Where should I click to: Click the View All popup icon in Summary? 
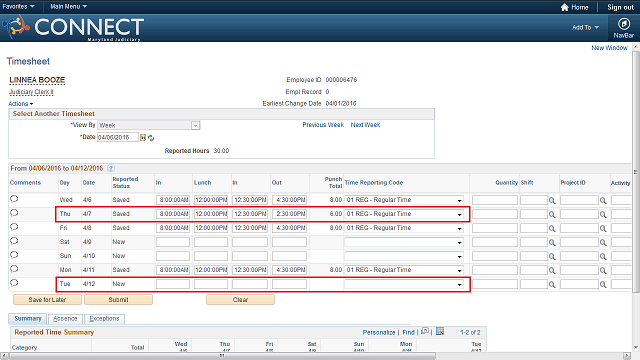[425, 331]
